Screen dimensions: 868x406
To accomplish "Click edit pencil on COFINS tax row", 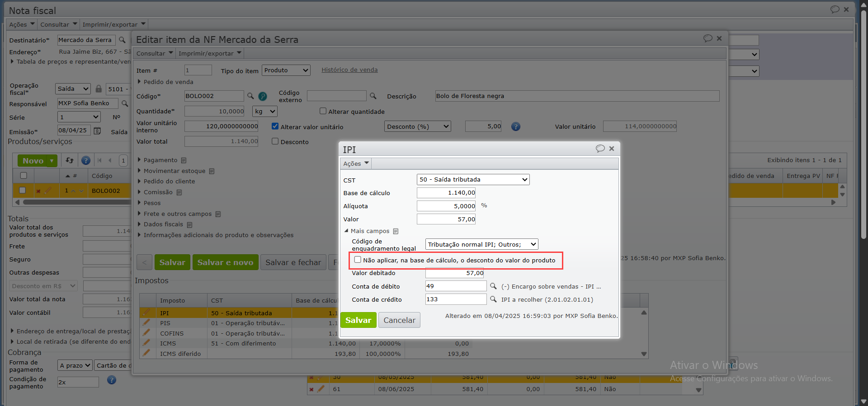I will click(146, 332).
